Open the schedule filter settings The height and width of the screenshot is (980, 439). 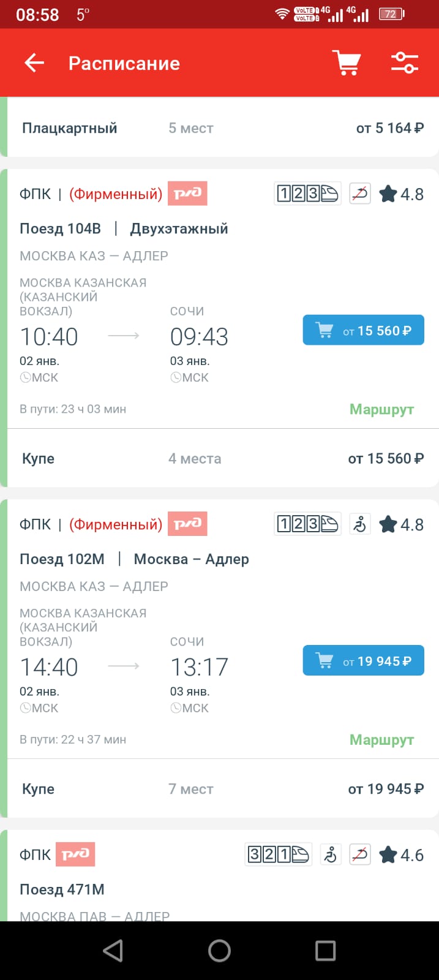tap(405, 63)
